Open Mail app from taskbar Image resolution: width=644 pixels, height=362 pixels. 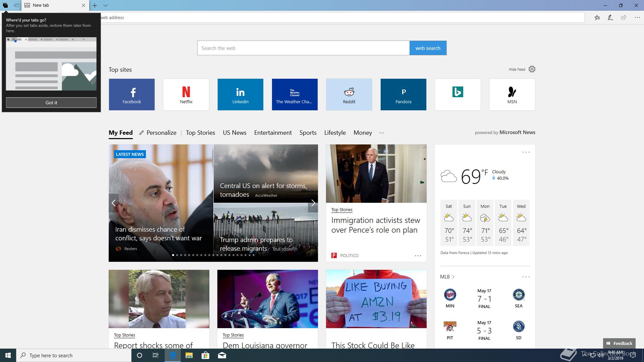tap(222, 355)
